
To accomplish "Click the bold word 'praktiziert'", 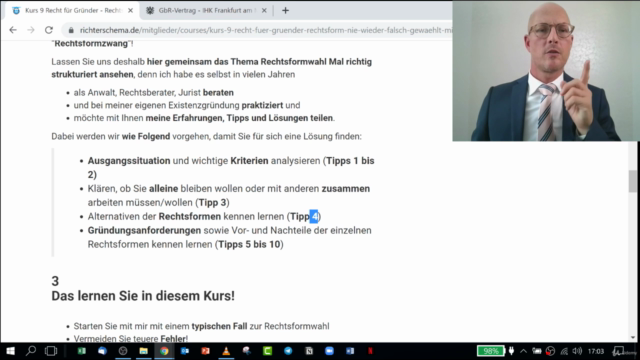I will coord(262,105).
